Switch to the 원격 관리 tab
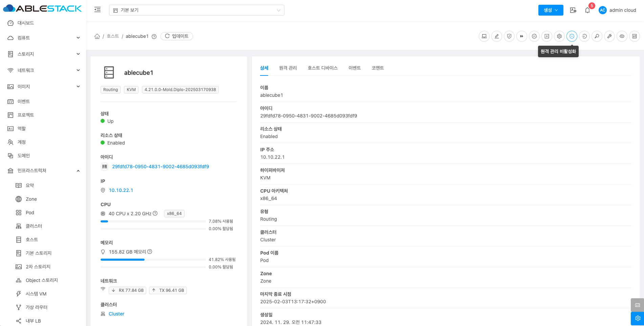This screenshot has height=326, width=644. 288,68
